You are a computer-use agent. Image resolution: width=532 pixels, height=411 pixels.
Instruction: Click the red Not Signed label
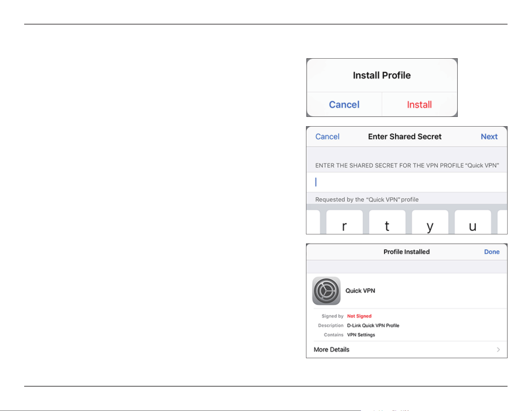click(x=359, y=316)
